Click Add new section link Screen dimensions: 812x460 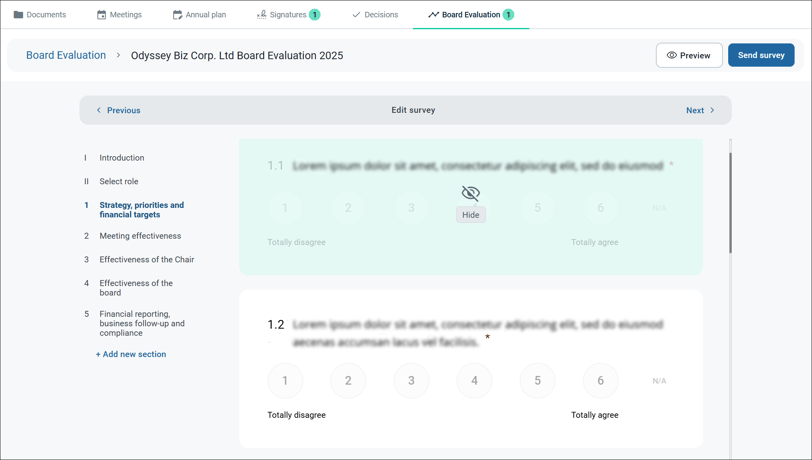click(x=131, y=354)
